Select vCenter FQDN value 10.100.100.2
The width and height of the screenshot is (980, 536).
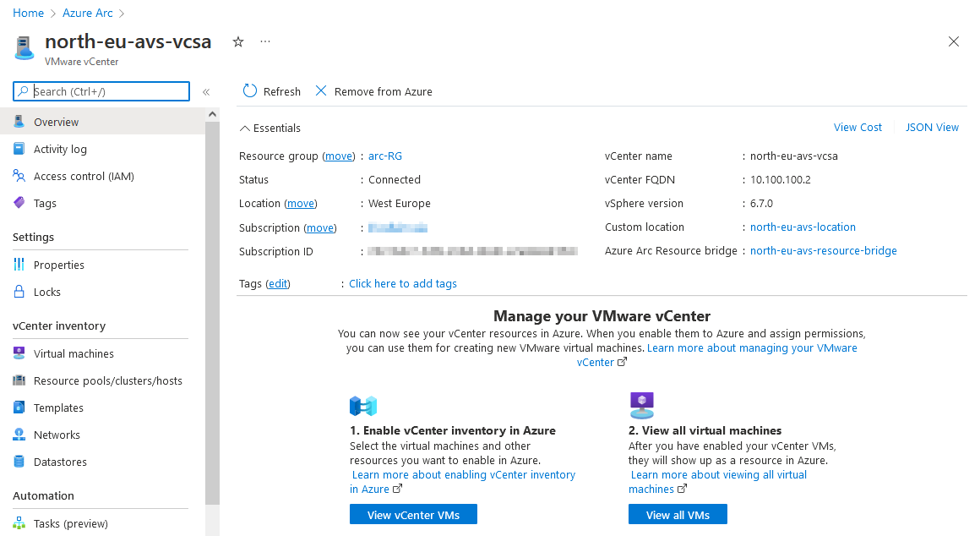[780, 179]
